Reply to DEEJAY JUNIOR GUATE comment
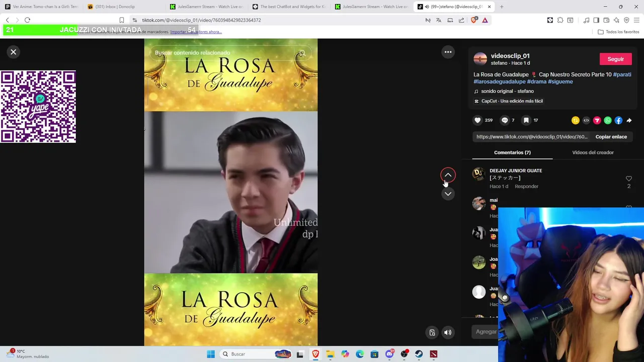Screen dimensions: 644x362 [x=526, y=186]
